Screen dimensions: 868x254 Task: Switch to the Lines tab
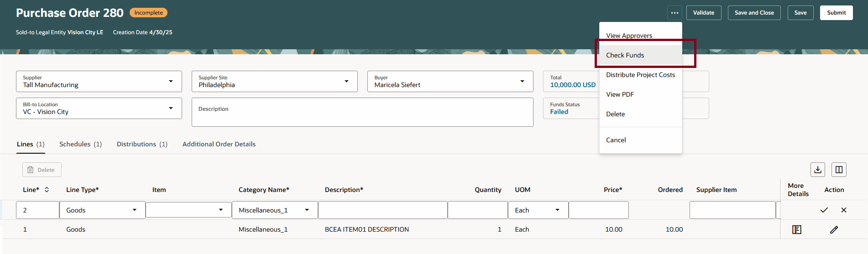tap(31, 144)
